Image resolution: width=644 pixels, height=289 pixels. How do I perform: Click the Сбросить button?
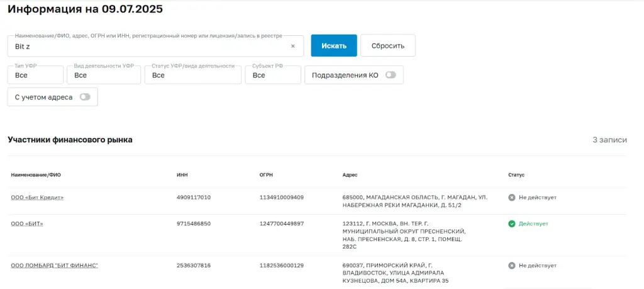[388, 45]
